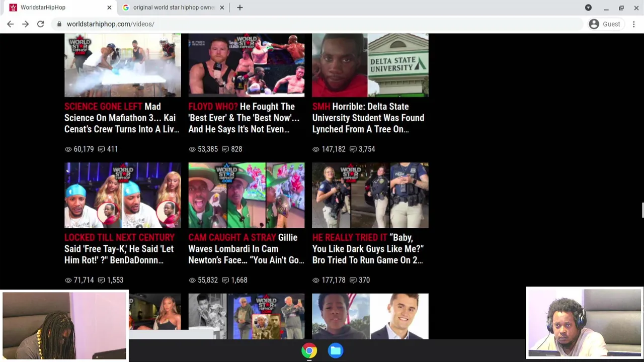The image size is (644, 362).
Task: Click the comments icon beside 1,553
Action: tap(101, 280)
